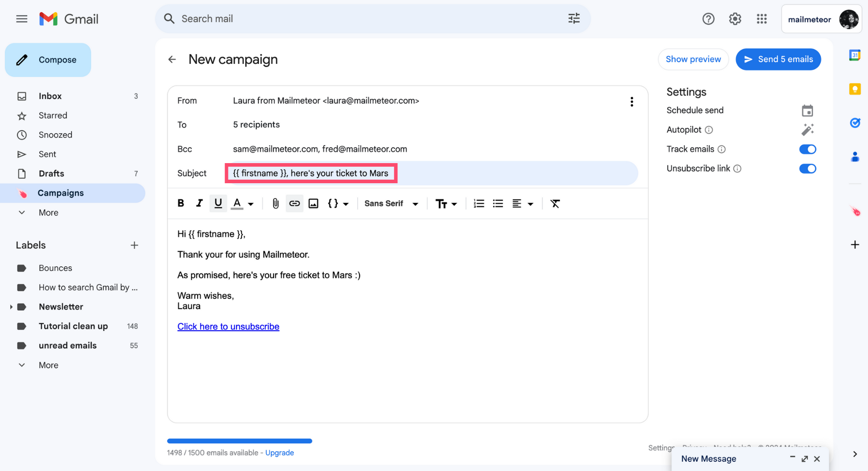Click the text color A icon
The height and width of the screenshot is (471, 868).
tap(237, 203)
